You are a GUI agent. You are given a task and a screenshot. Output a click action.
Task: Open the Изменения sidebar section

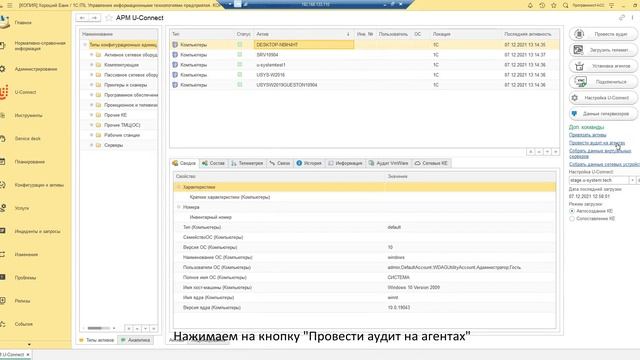(x=26, y=255)
